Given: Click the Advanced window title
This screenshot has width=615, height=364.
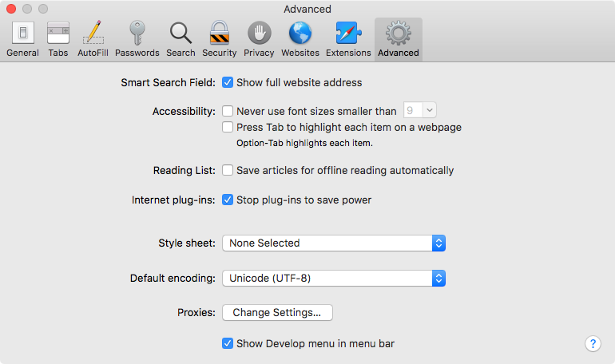Looking at the screenshot, I should [x=307, y=9].
